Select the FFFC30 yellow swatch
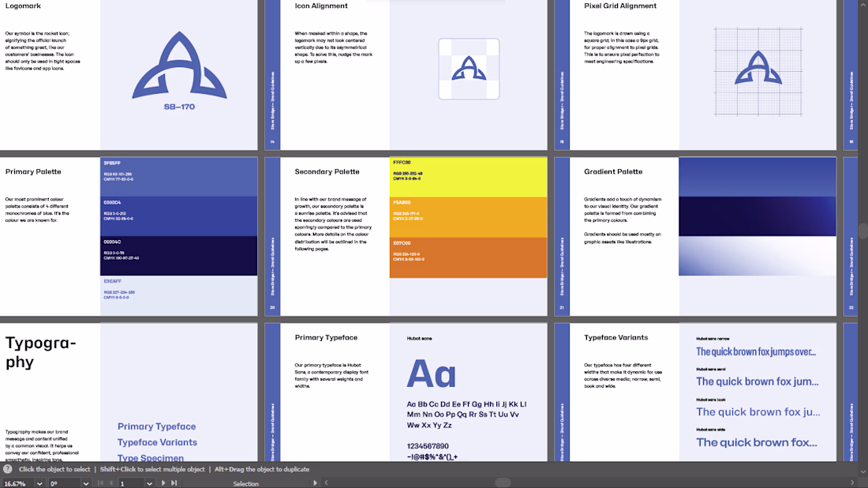Viewport: 868px width, 488px height. click(x=468, y=177)
